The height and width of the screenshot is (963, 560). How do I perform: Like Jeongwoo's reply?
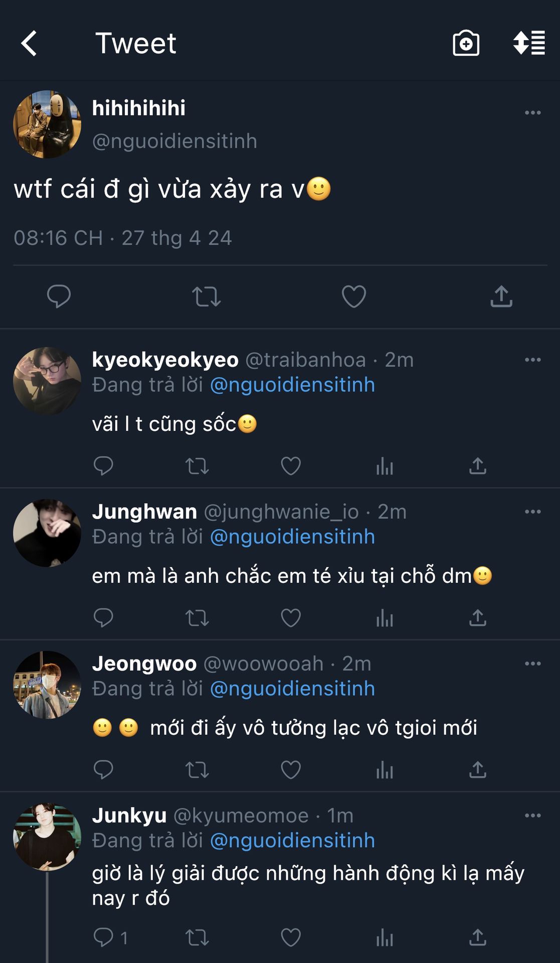tap(291, 770)
